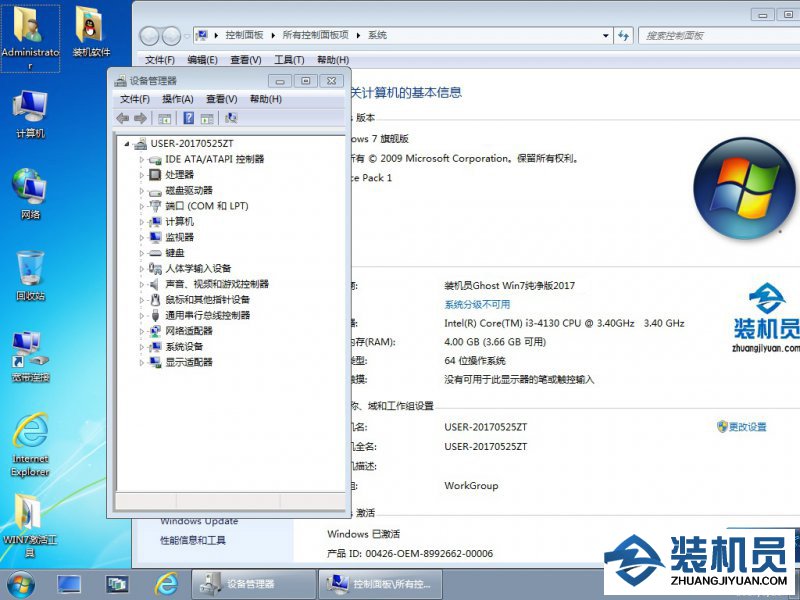Open 工具(T) menu in Control Panel window
Screen dimensions: 800x600
(289, 60)
